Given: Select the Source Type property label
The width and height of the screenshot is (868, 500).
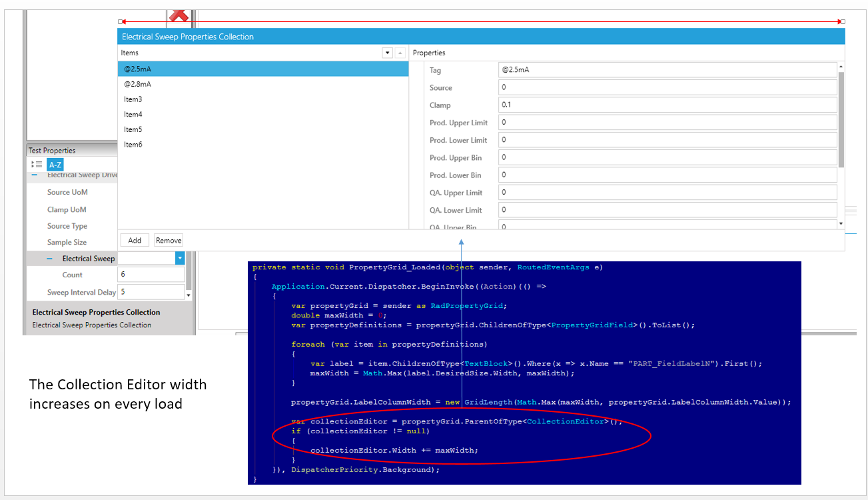Looking at the screenshot, I should pos(67,226).
